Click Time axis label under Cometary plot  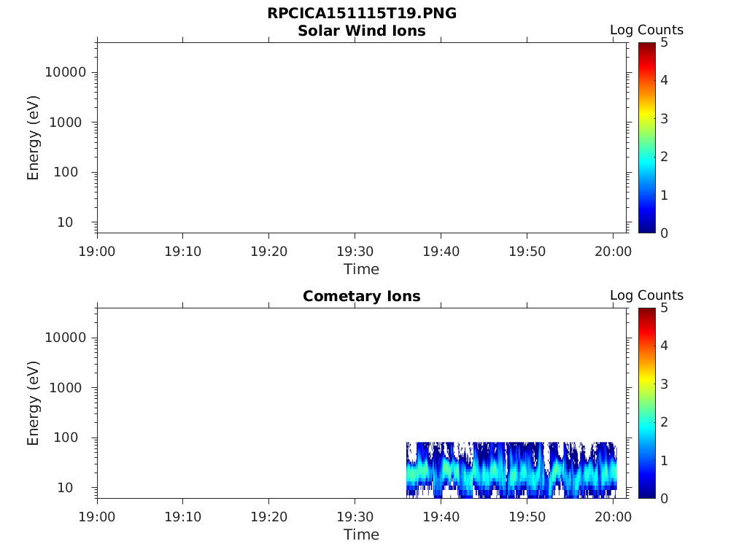[x=362, y=534]
